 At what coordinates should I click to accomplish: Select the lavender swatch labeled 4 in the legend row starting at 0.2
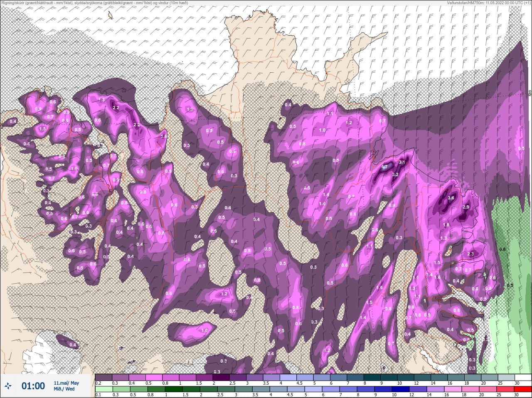(x=288, y=377)
